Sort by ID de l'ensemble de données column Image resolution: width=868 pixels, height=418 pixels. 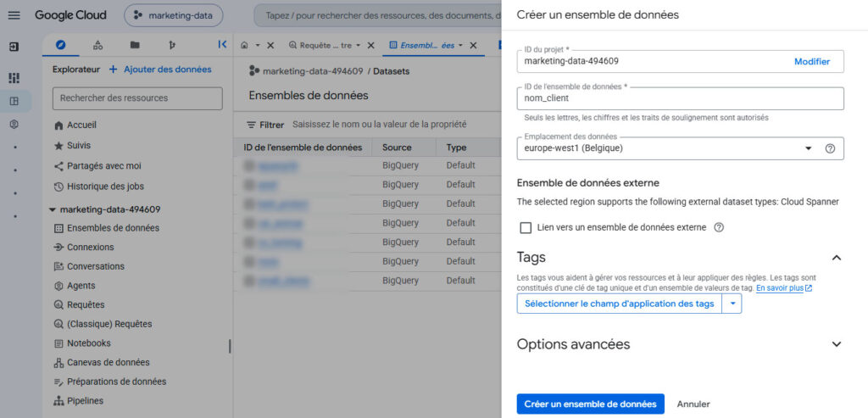(x=303, y=148)
